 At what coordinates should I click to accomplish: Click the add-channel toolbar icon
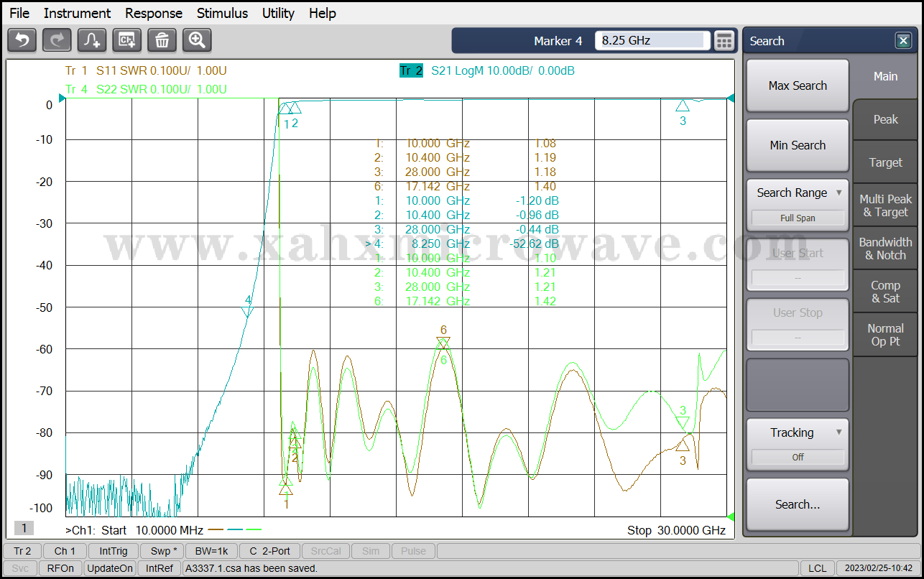[127, 40]
